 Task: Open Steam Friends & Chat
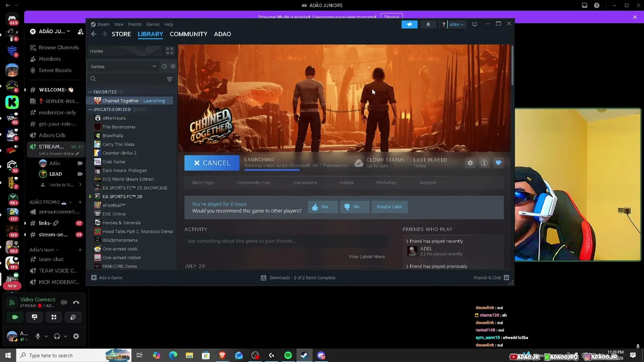click(x=491, y=278)
